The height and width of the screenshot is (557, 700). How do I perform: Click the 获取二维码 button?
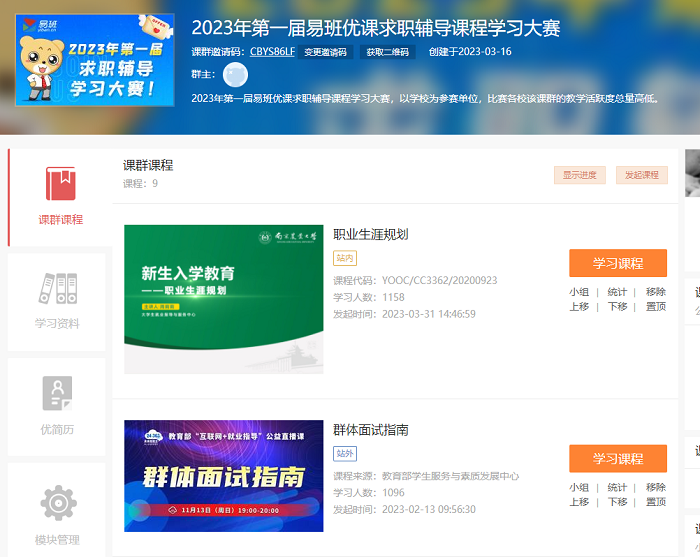(x=388, y=52)
